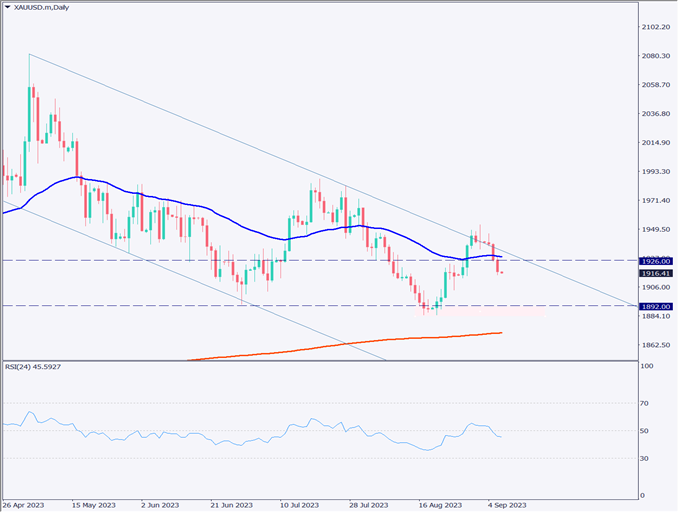Click the current price 1916.41 label
The image size is (678, 512).
656,272
